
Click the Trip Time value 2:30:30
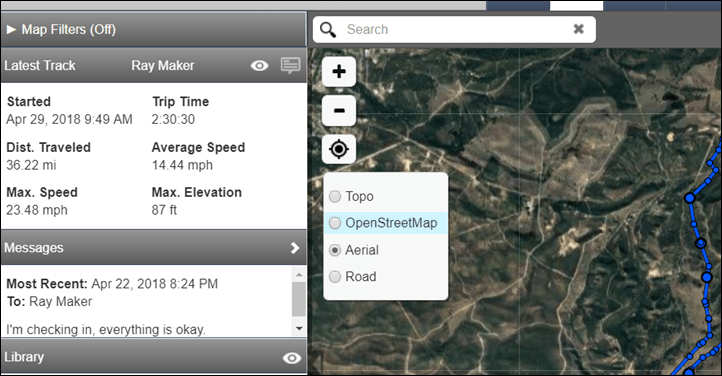tap(173, 119)
